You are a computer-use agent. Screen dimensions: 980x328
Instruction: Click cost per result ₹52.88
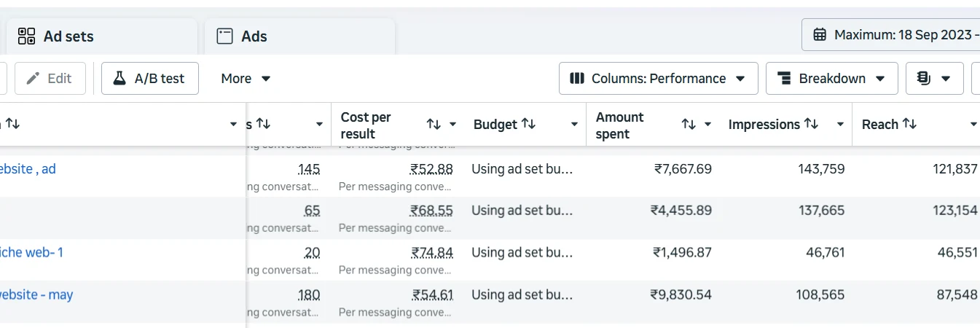431,169
